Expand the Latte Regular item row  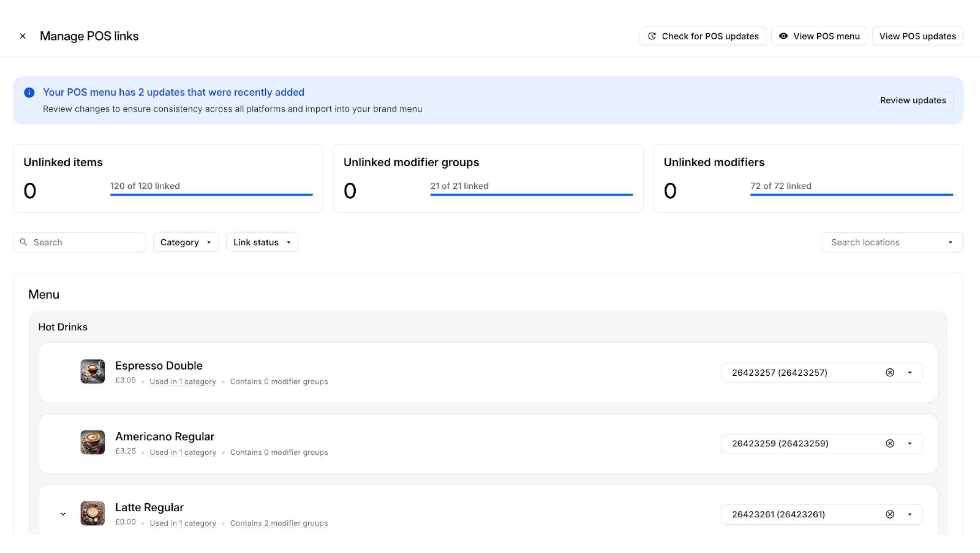63,514
